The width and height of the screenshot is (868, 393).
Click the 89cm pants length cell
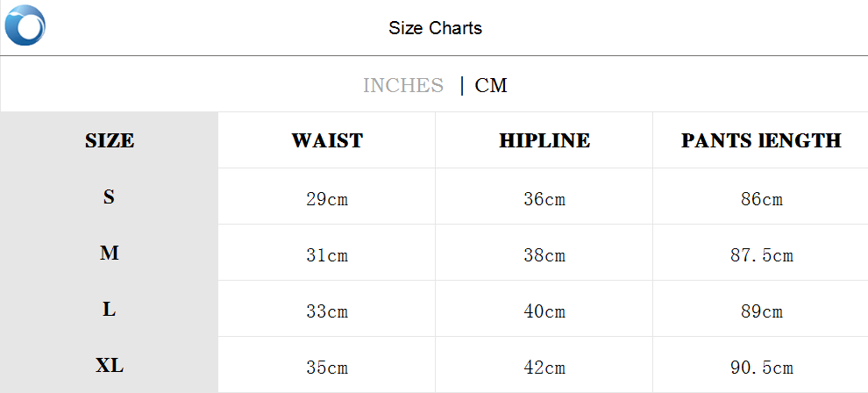pos(761,311)
